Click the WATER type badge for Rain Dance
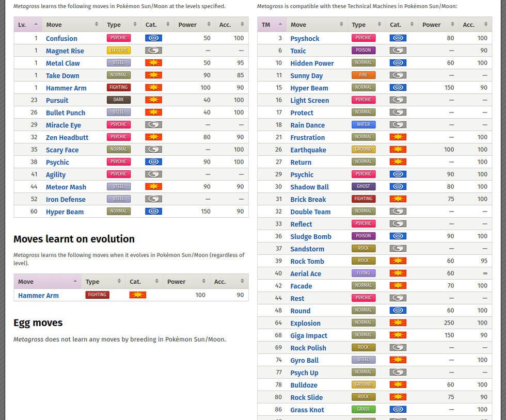The height and width of the screenshot is (420, 506). point(363,125)
